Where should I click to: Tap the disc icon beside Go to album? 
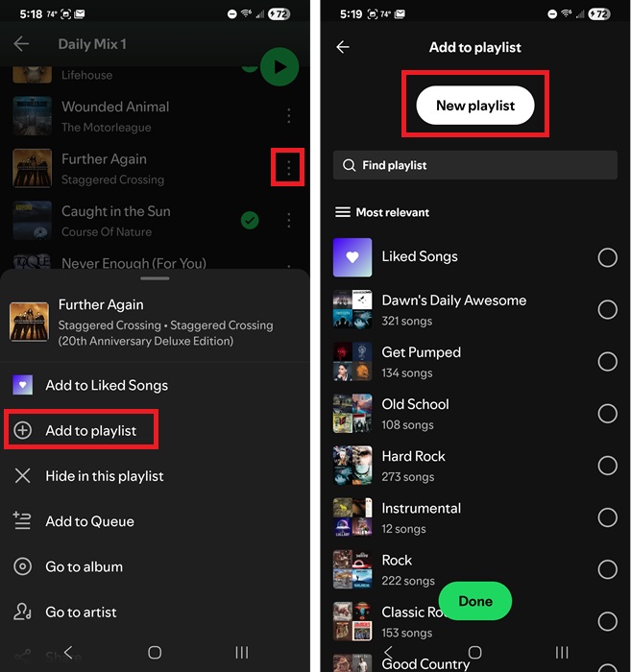[x=22, y=566]
